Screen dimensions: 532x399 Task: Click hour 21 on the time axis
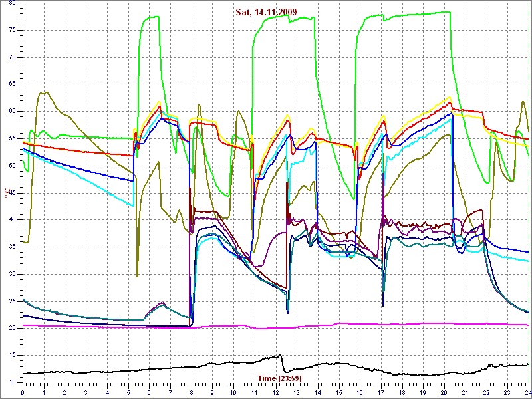tap(465, 393)
